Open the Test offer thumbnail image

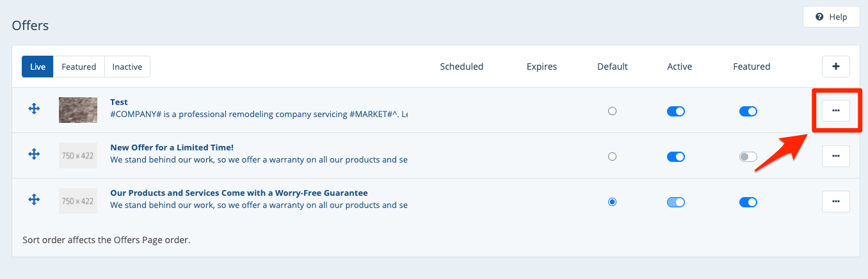click(78, 110)
